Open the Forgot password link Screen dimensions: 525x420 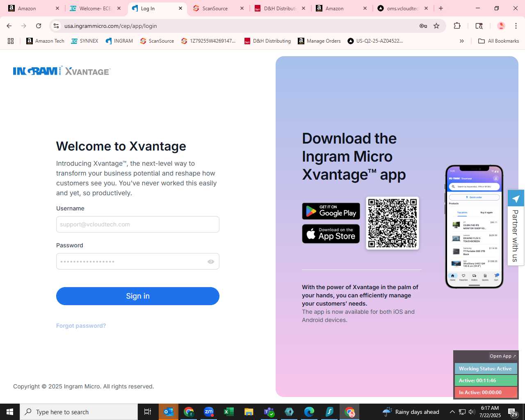click(81, 326)
